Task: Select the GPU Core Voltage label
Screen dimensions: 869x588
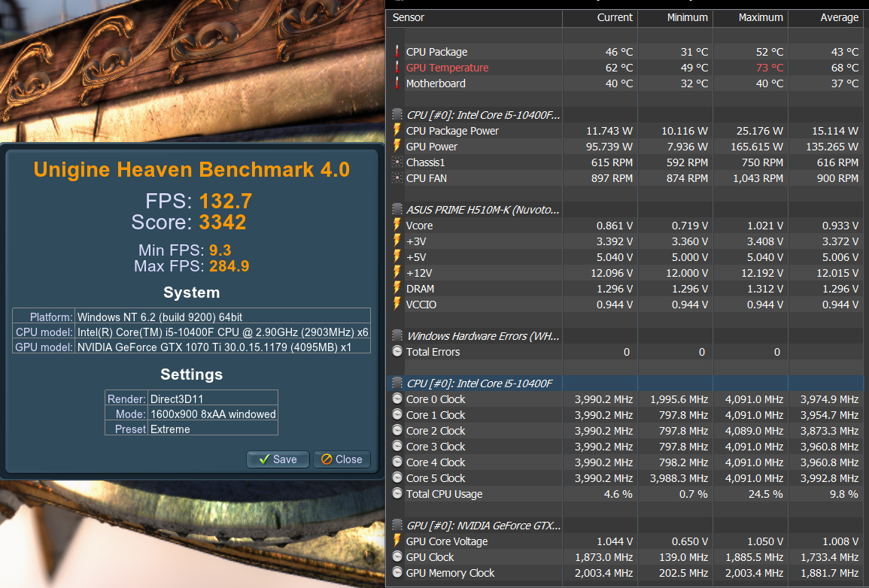Action: pyautogui.click(x=447, y=541)
